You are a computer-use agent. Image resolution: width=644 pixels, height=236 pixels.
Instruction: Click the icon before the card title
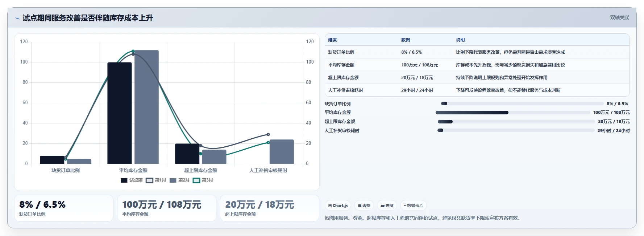coord(17,18)
